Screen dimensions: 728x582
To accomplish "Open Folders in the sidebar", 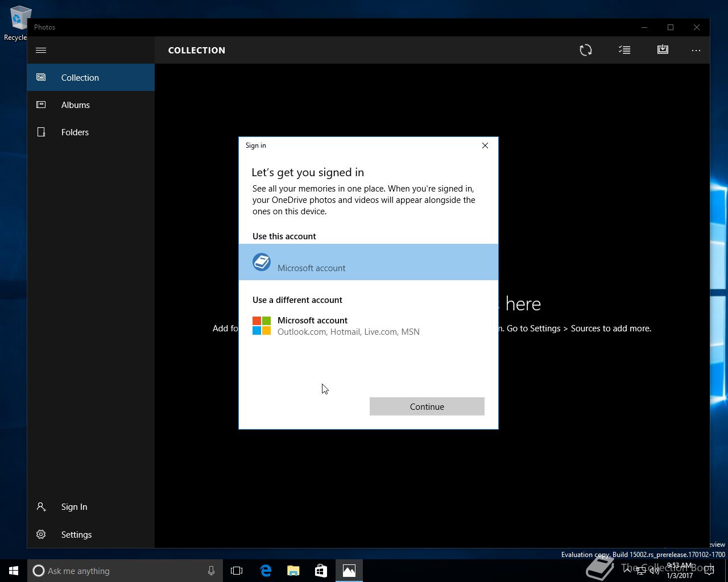I will [91, 132].
